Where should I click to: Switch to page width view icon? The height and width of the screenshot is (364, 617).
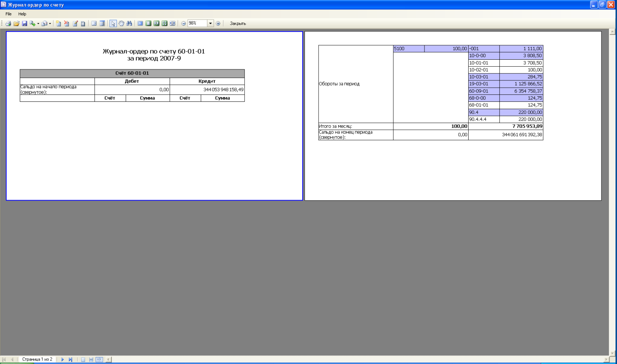(x=173, y=23)
